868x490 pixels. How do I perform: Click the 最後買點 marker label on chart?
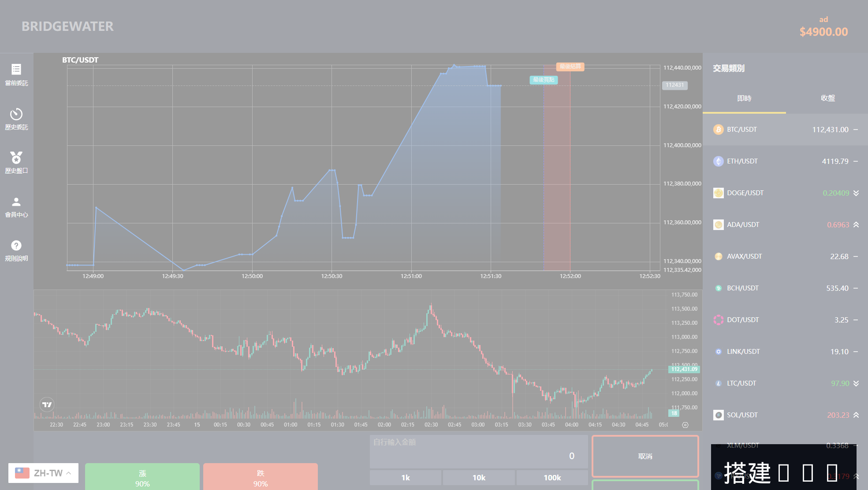tap(544, 80)
